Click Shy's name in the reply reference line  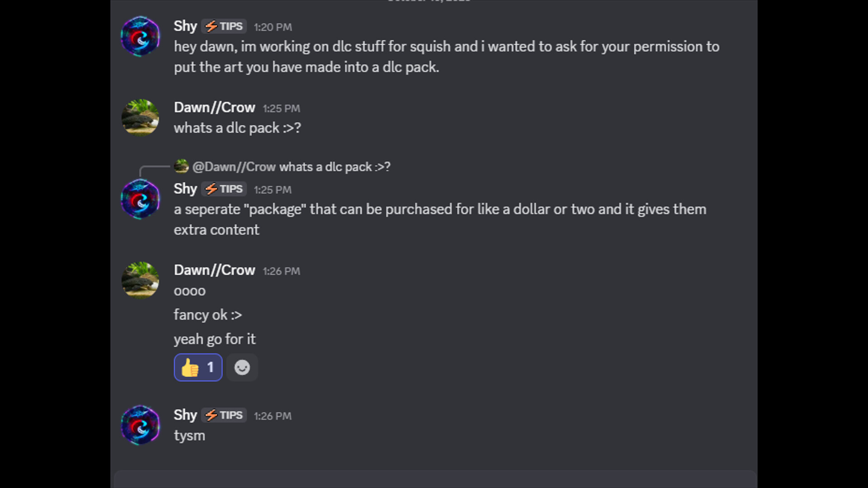click(x=185, y=189)
